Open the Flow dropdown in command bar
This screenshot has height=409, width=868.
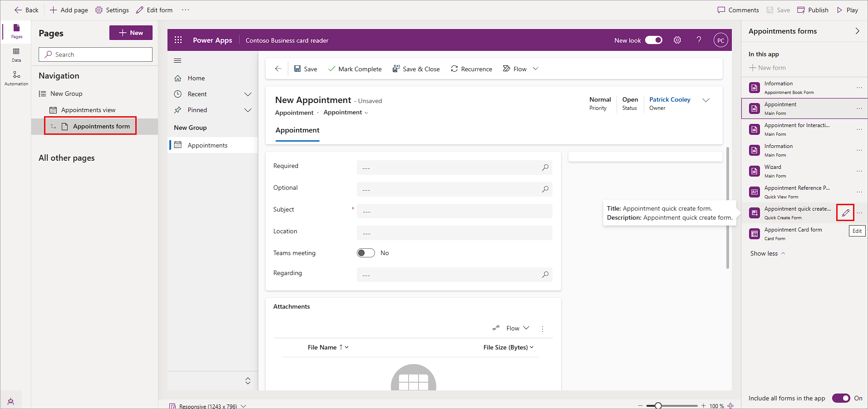pos(536,69)
